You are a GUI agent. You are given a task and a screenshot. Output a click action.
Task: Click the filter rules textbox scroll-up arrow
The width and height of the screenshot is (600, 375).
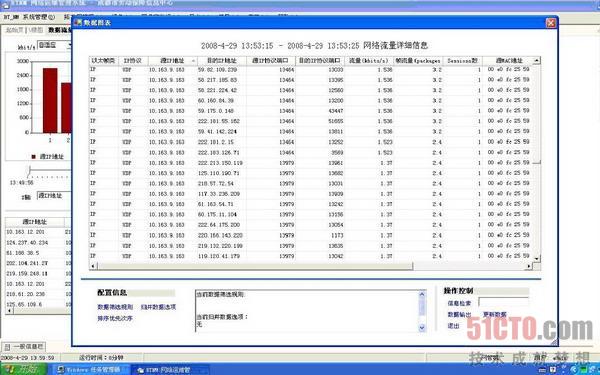pos(422,294)
